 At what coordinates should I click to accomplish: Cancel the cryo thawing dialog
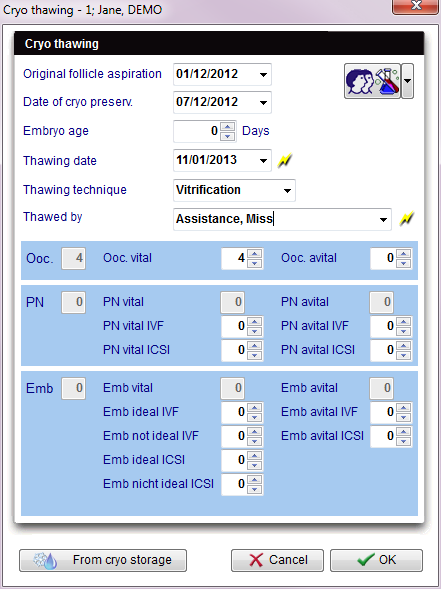click(277, 560)
